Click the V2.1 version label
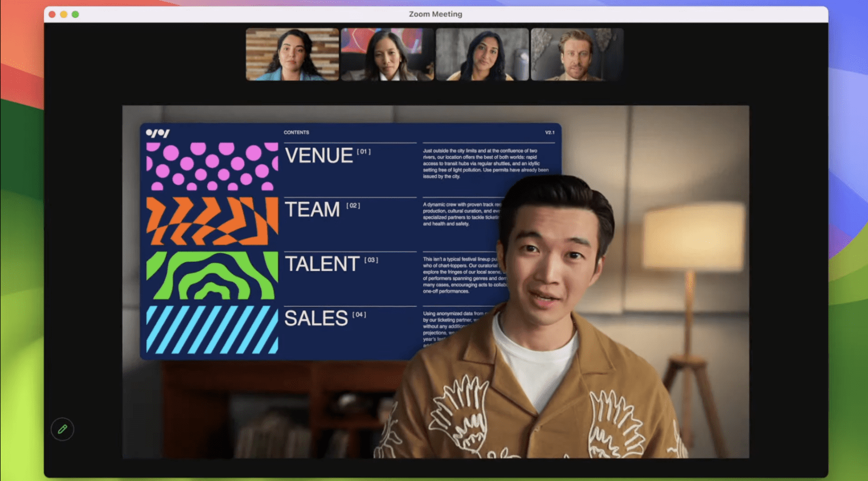 (550, 132)
